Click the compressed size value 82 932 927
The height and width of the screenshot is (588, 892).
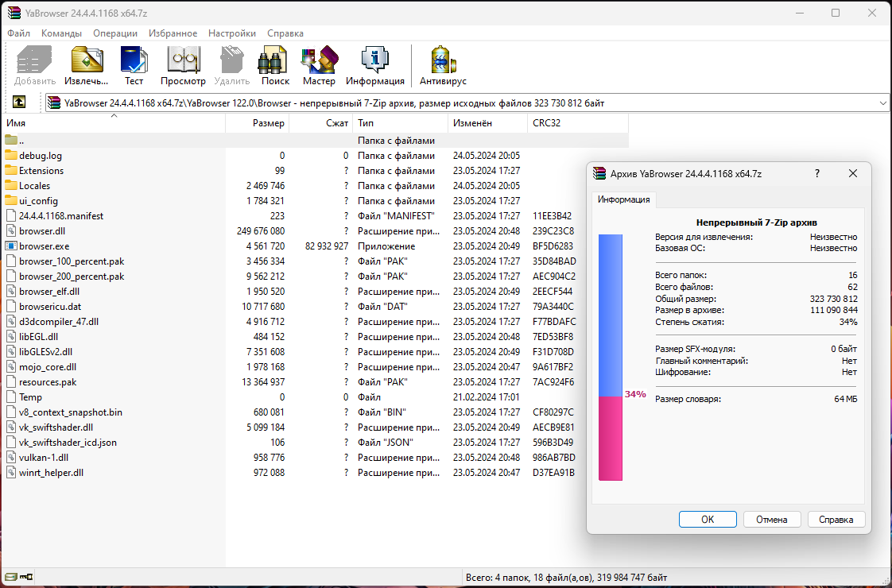(327, 246)
